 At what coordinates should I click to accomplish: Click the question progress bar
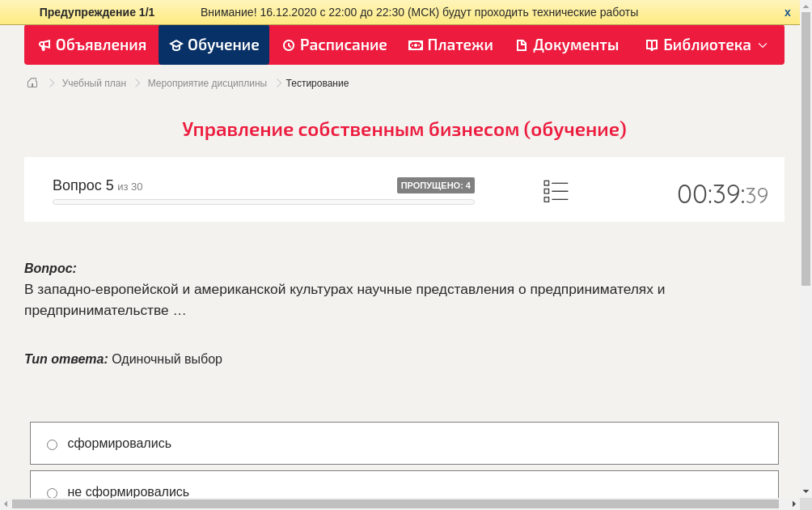coord(263,202)
